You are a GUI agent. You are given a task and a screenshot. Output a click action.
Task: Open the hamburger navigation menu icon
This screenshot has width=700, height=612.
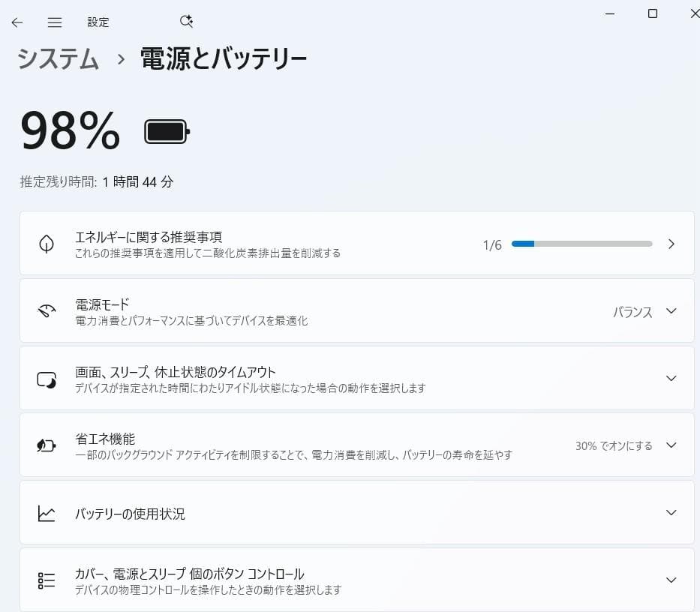point(54,22)
